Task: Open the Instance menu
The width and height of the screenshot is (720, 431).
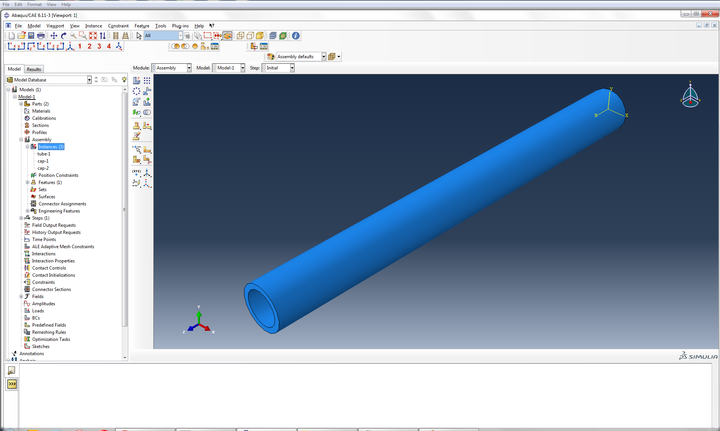Action: [93, 26]
